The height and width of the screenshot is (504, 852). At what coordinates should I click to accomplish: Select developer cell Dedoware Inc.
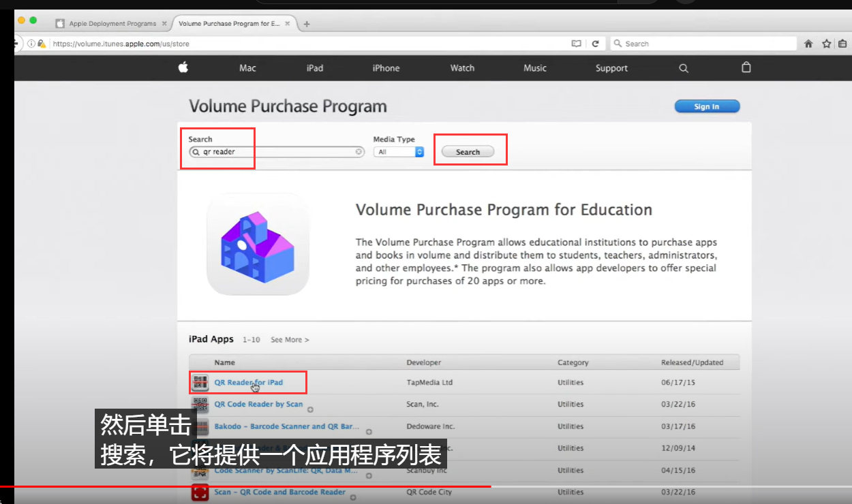(431, 427)
